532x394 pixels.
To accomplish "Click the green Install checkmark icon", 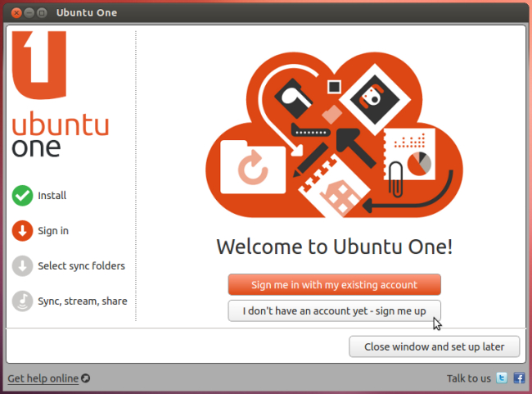I will click(x=22, y=196).
